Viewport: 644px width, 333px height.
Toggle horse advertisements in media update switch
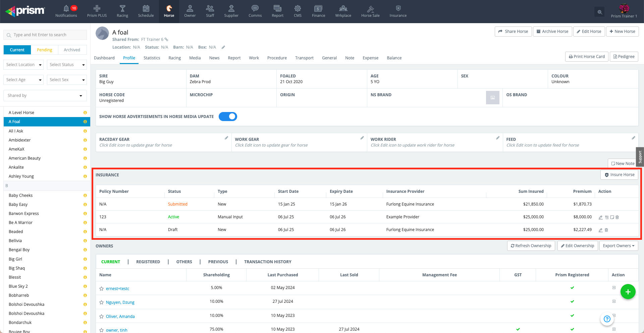tap(228, 117)
